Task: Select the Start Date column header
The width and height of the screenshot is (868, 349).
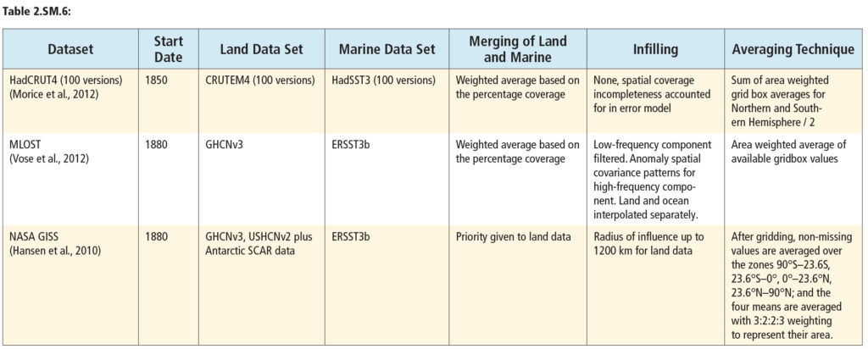Action: point(169,49)
